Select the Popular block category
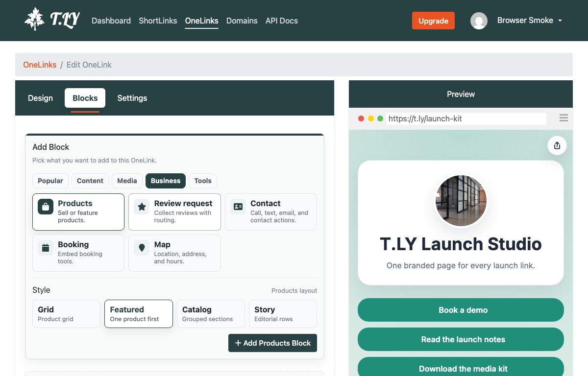The image size is (588, 376). pos(50,181)
